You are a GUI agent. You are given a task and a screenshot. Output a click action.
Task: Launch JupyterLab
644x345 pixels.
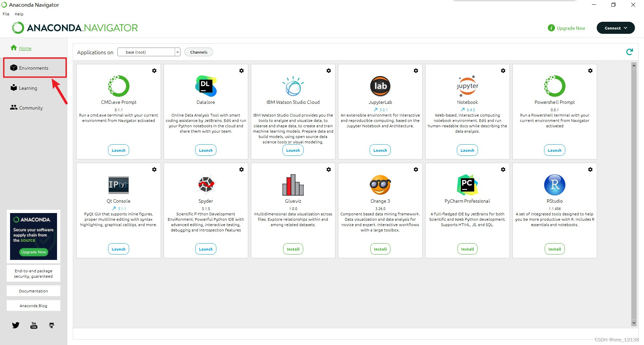coord(380,150)
